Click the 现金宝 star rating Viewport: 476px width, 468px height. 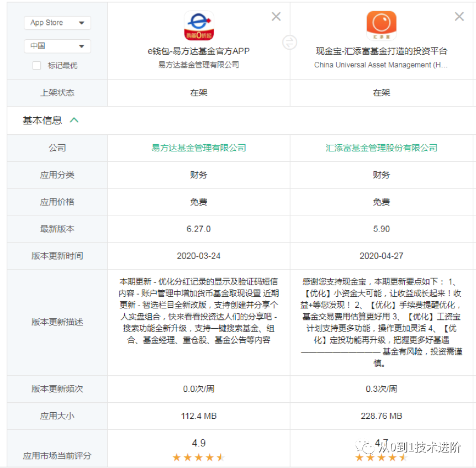381,457
